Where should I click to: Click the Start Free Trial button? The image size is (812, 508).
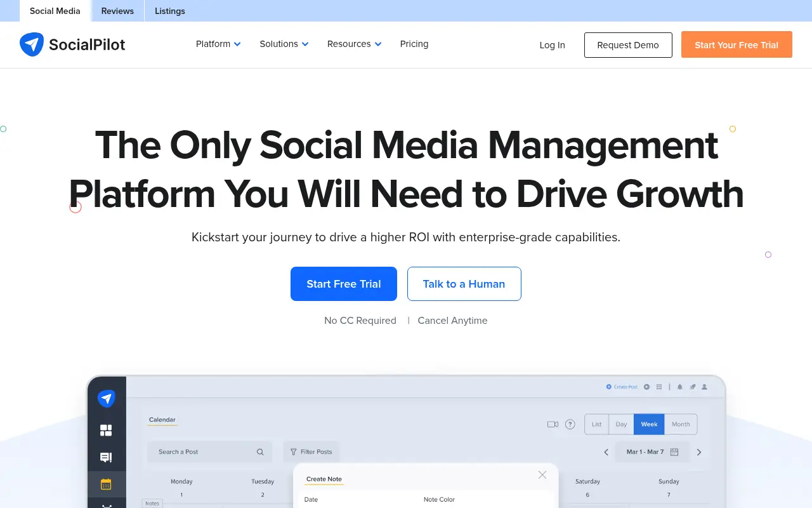343,284
